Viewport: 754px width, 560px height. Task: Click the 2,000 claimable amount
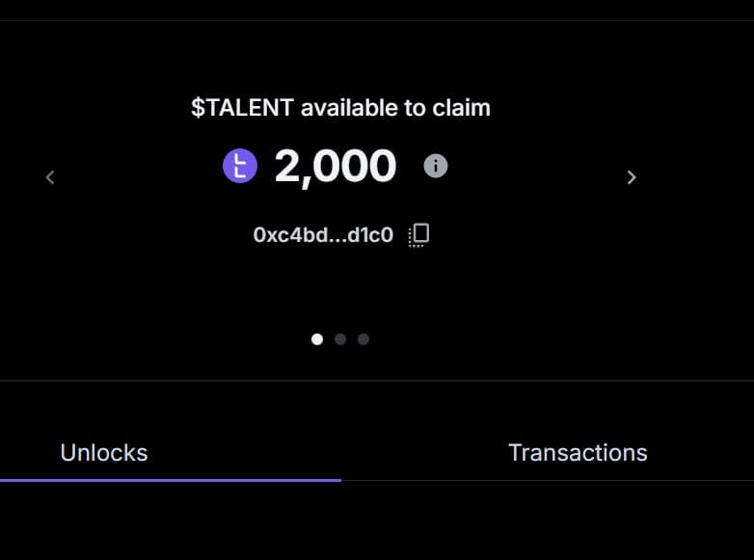tap(336, 167)
